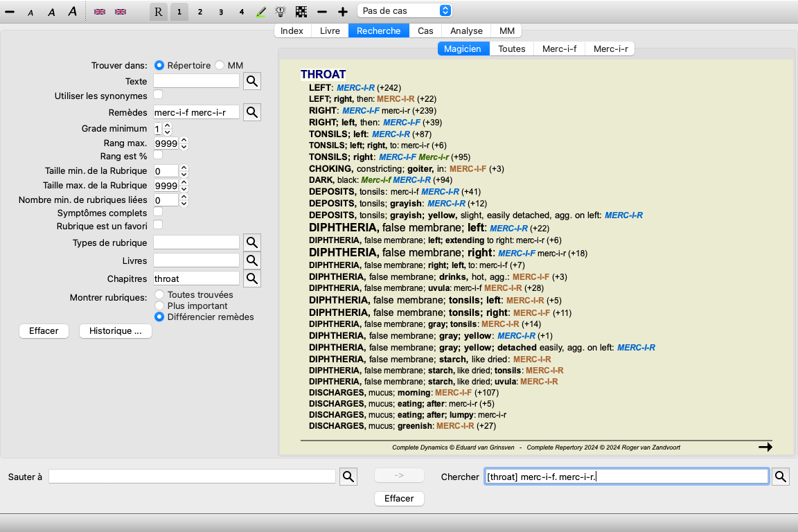This screenshot has width=798, height=532.
Task: Click the Historique ... button
Action: 116,331
